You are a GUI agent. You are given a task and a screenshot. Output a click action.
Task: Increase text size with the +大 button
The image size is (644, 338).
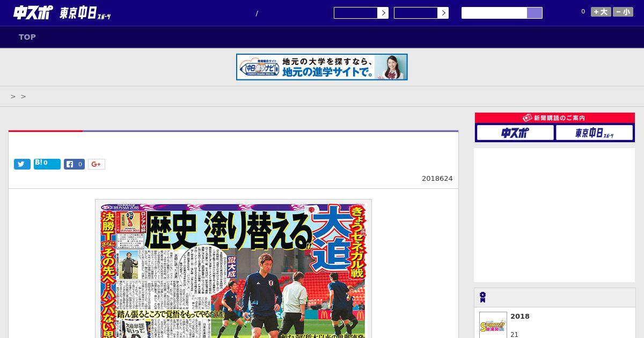click(x=601, y=12)
